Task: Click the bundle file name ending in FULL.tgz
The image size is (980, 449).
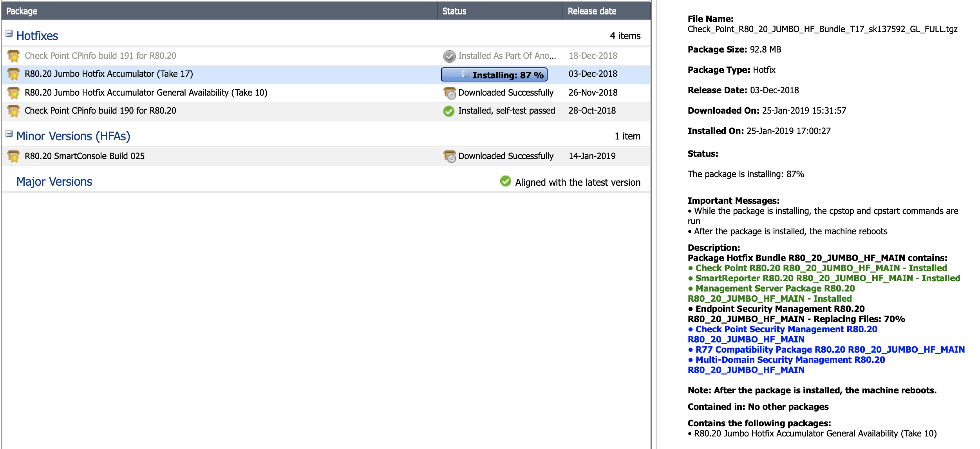Action: point(823,29)
